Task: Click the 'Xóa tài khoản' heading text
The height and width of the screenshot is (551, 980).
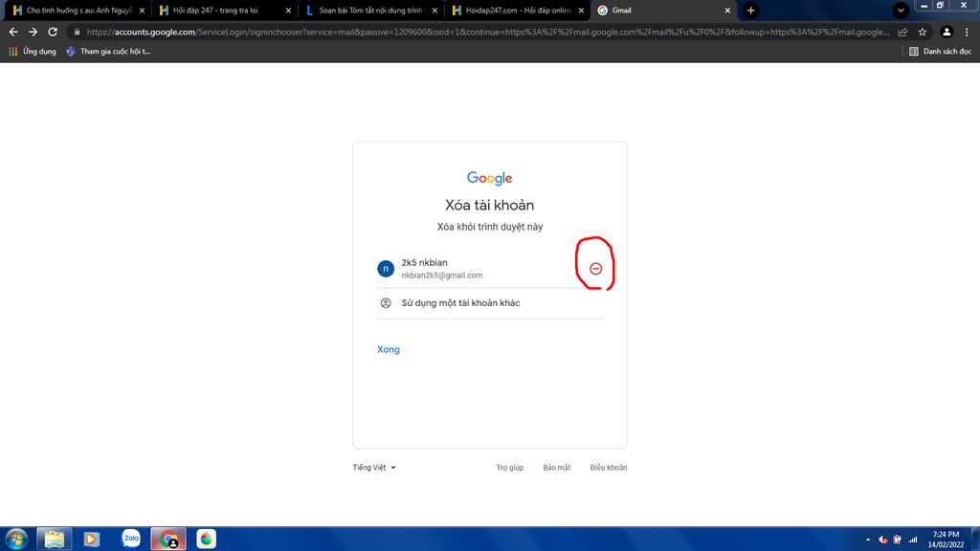Action: click(489, 205)
